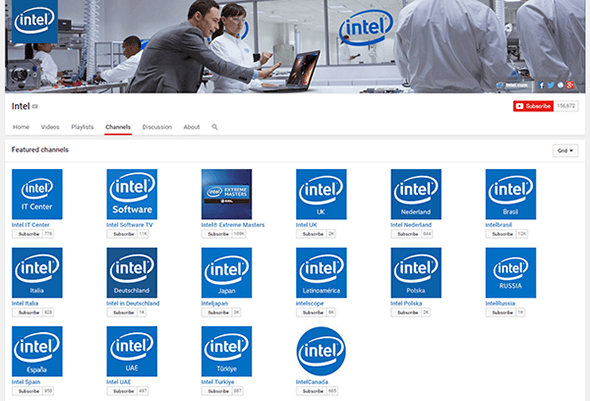Open the Grid view dropdown
The width and height of the screenshot is (590, 401).
pos(565,150)
